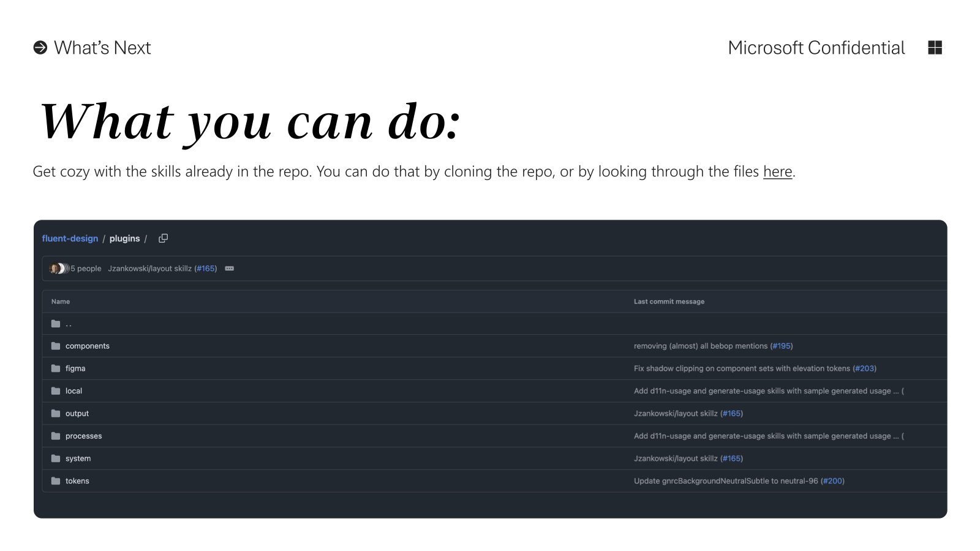Open the system folder name
The height and width of the screenshot is (551, 980).
coord(78,459)
